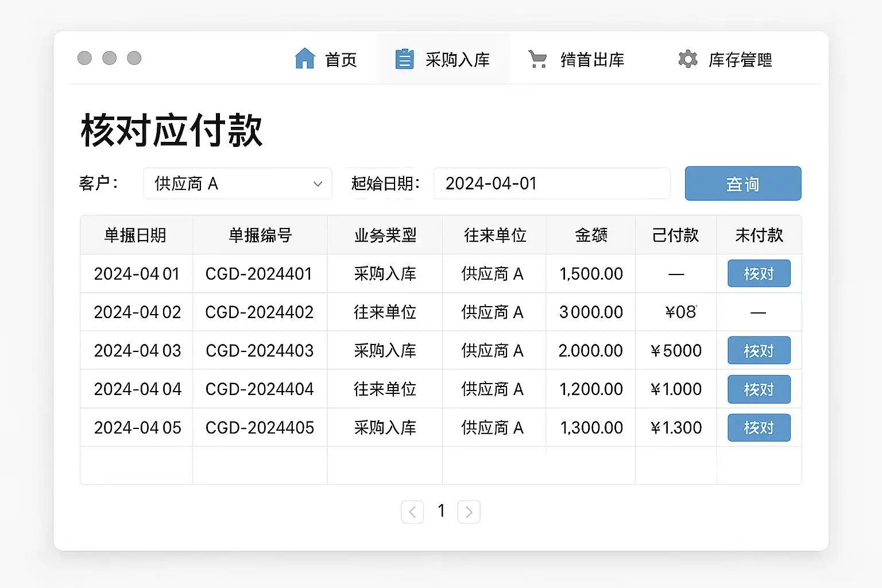
Task: Go to previous page arrow
Action: coord(412,512)
